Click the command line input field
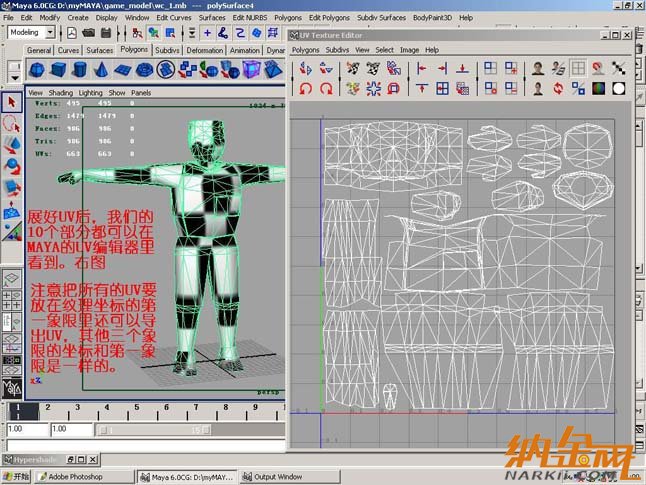This screenshot has width=646, height=485. (146, 445)
